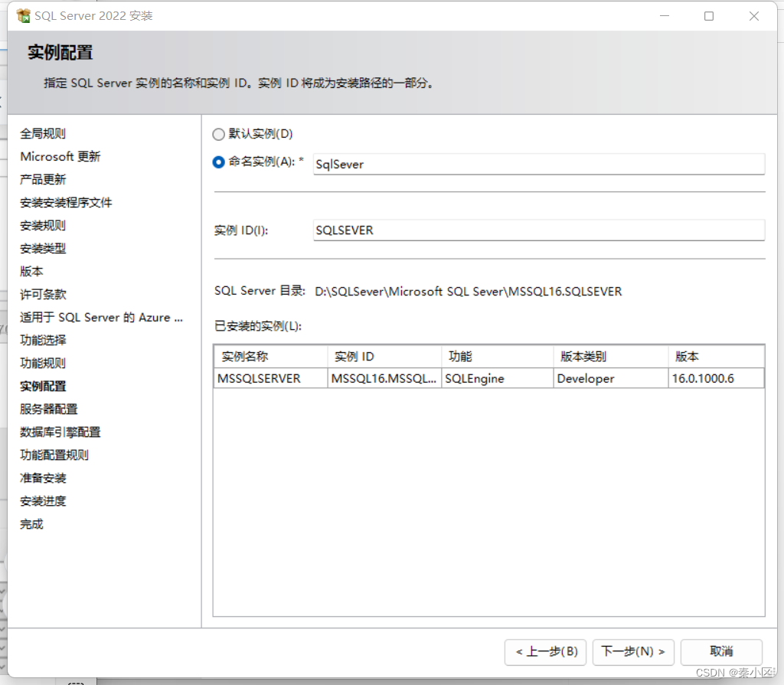Click the 16.0.1000.6 version cell

coord(717,379)
